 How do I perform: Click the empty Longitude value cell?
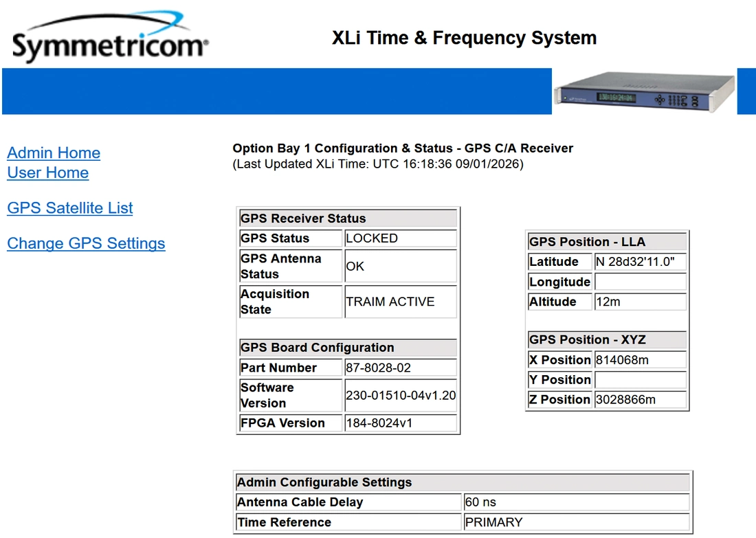click(x=641, y=282)
